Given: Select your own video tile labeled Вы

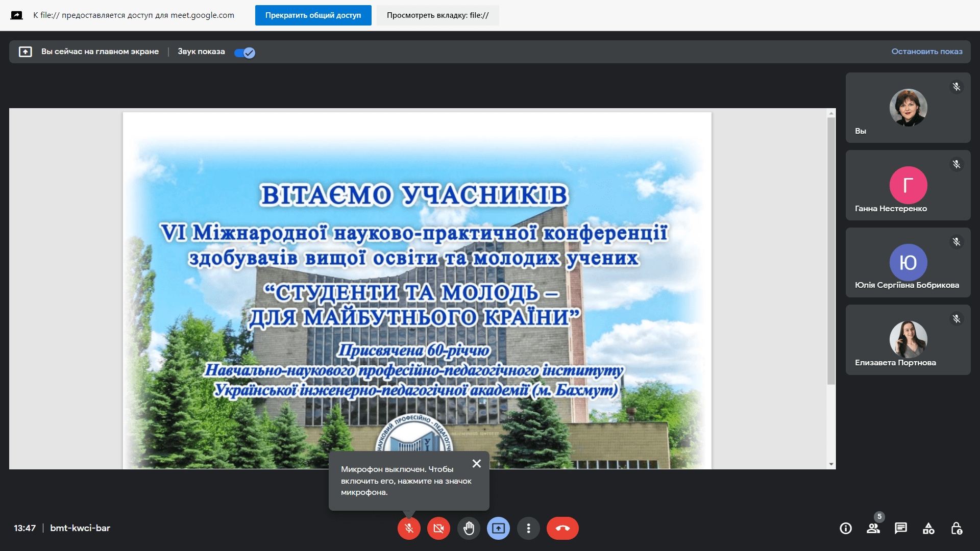Looking at the screenshot, I should pyautogui.click(x=908, y=108).
